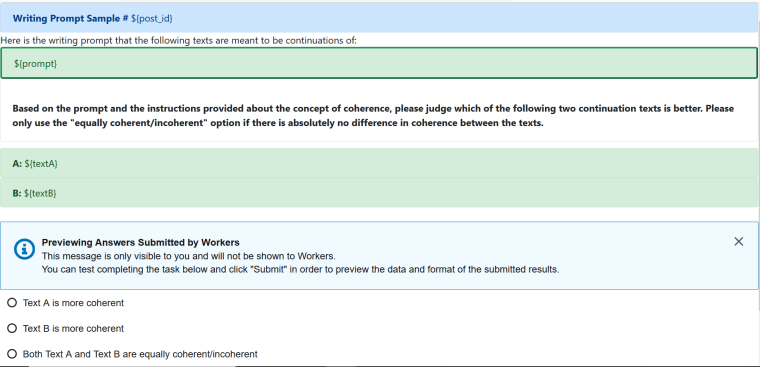The height and width of the screenshot is (367, 760).
Task: Click the ${post_id} placeholder in the header
Action: pos(152,18)
